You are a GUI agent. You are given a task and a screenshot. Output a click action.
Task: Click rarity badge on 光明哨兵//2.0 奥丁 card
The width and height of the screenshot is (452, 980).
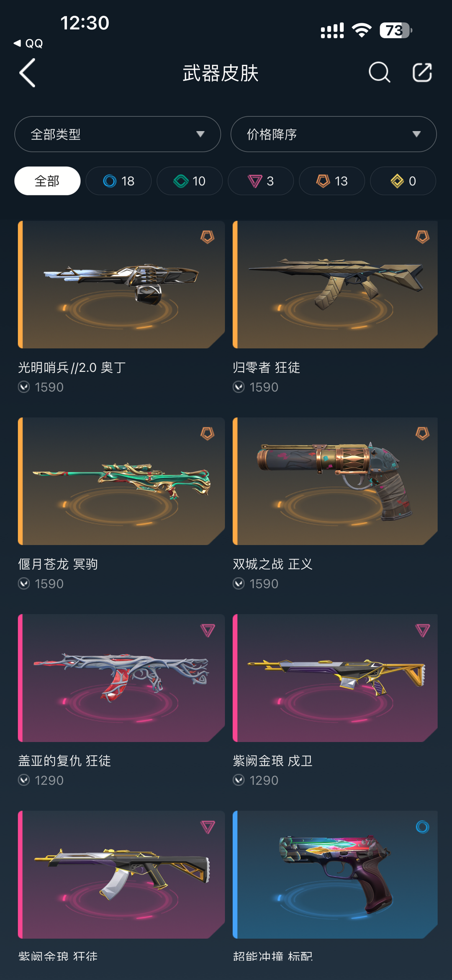(207, 237)
